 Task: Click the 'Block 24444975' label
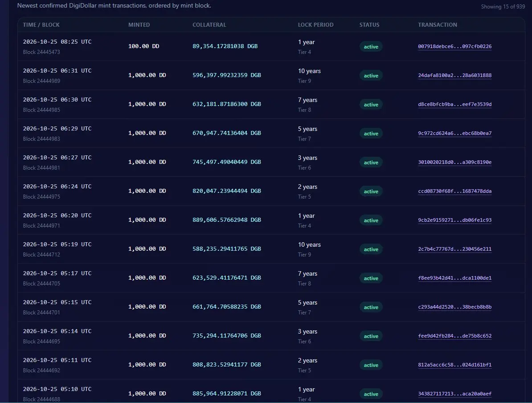pos(41,197)
